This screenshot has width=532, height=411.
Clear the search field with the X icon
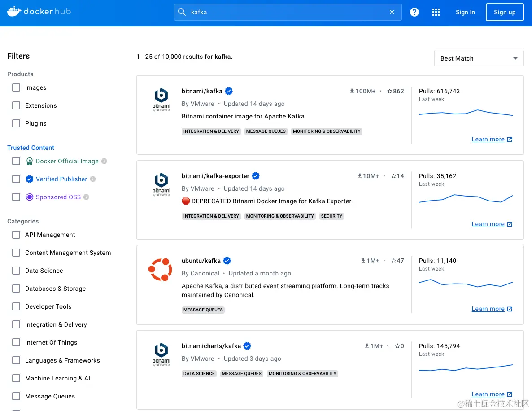pos(392,12)
